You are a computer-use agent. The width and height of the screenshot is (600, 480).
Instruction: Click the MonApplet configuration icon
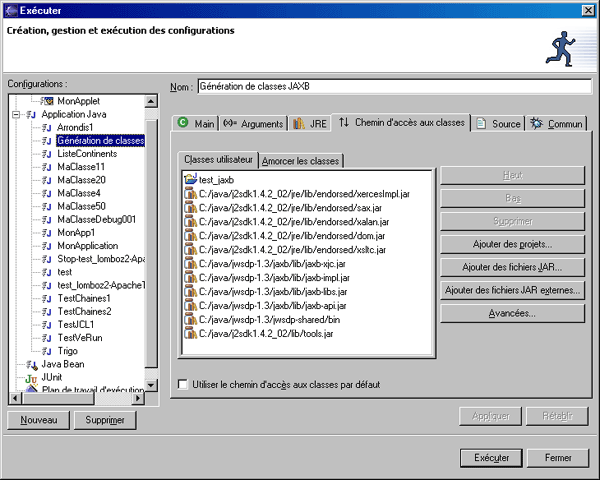[46, 102]
